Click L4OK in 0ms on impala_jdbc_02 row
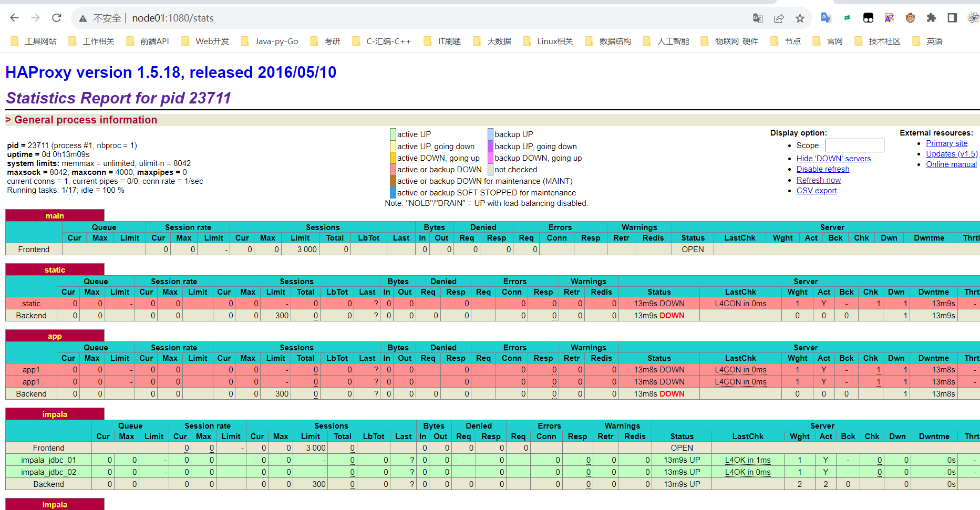 pos(748,472)
